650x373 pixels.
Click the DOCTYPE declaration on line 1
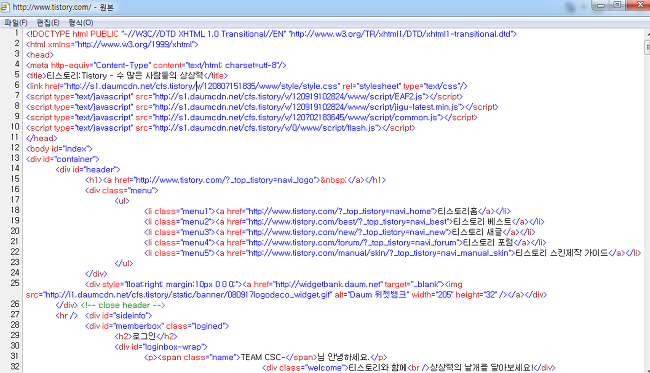[x=271, y=34]
